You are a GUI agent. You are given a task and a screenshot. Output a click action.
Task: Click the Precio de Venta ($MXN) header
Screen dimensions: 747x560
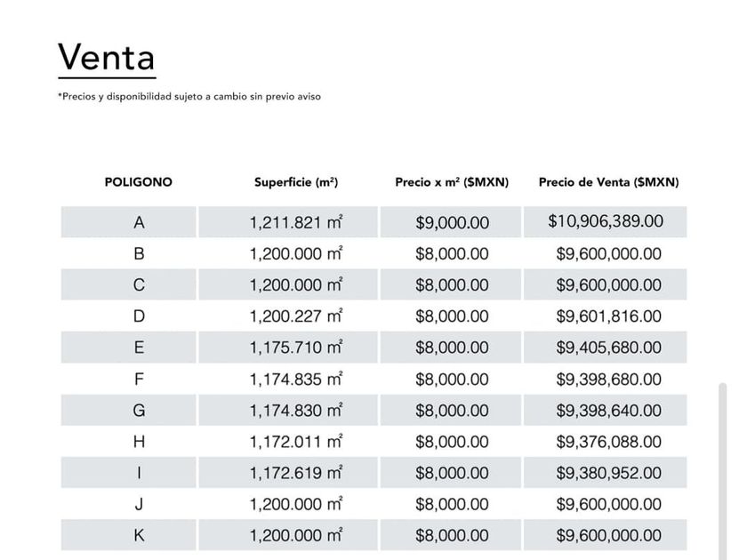608,182
